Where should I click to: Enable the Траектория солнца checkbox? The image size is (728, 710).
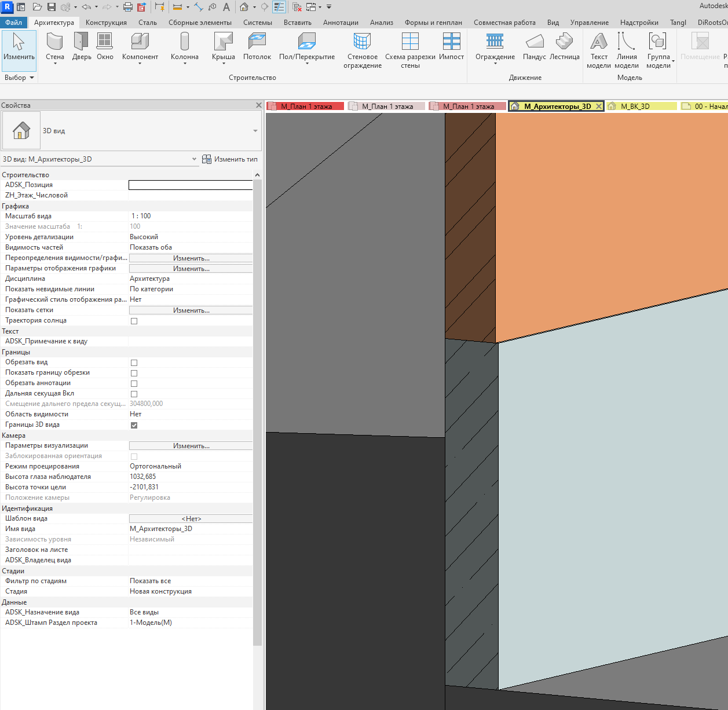click(x=134, y=321)
